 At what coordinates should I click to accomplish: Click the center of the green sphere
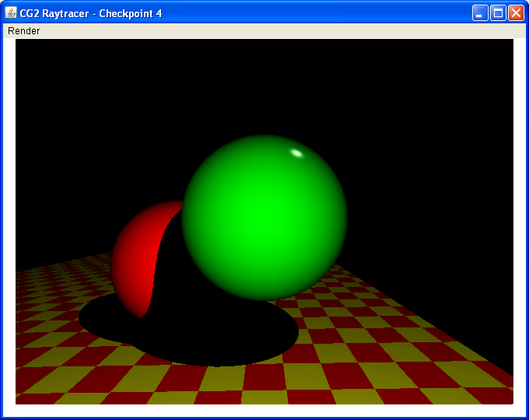pyautogui.click(x=264, y=218)
